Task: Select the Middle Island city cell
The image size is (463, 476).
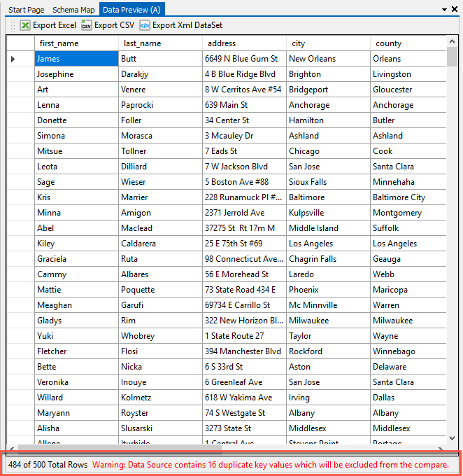Action: pyautogui.click(x=329, y=228)
